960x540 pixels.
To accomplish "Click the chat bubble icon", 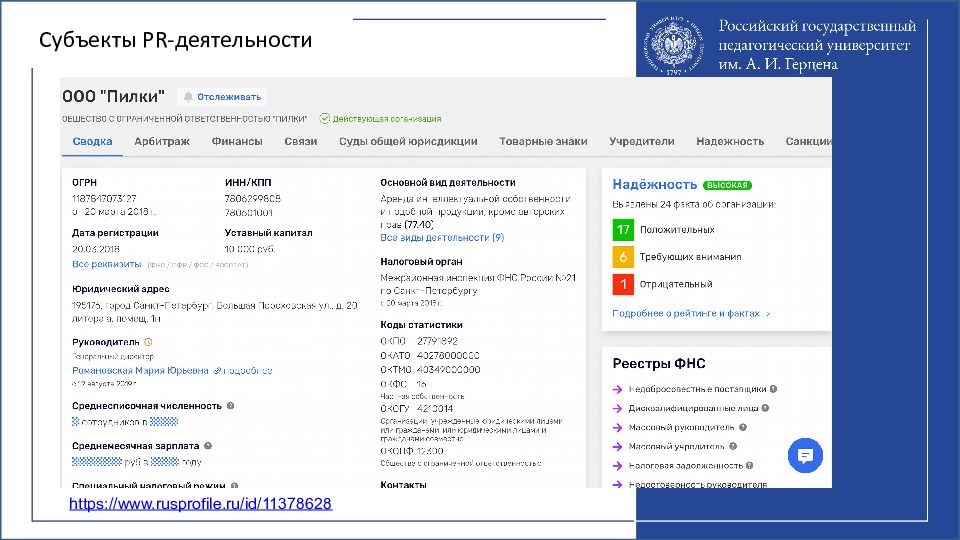I will (x=805, y=456).
